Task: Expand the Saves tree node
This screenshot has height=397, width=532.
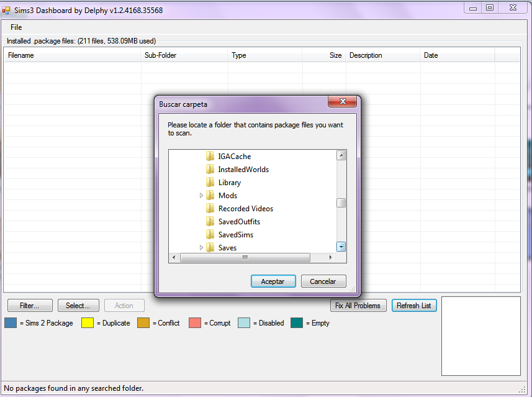Action: (201, 247)
